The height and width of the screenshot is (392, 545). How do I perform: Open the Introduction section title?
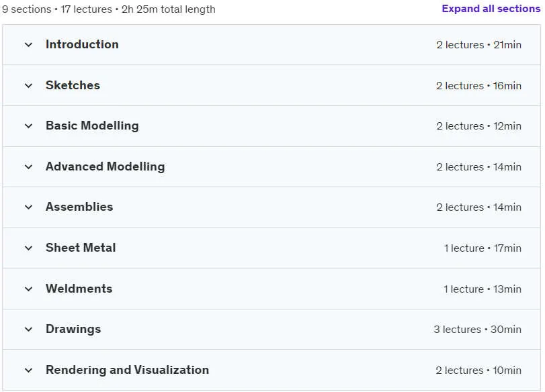[82, 44]
